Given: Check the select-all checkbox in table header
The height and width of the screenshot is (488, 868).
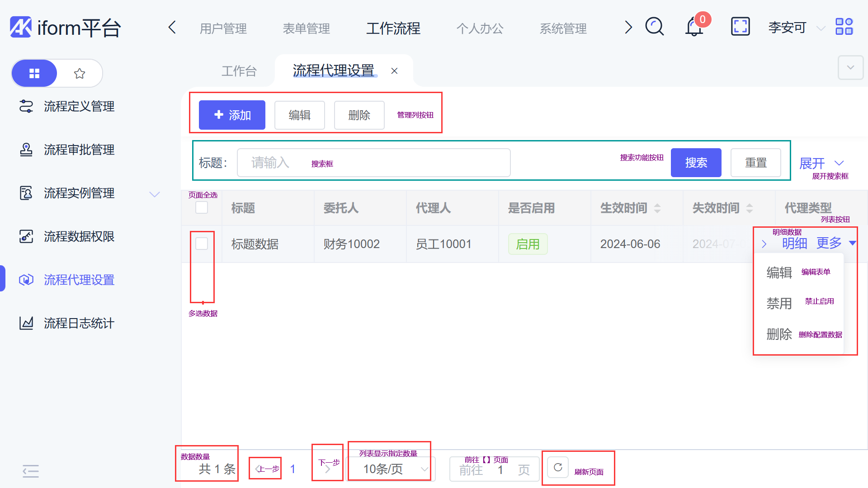Looking at the screenshot, I should pyautogui.click(x=202, y=207).
